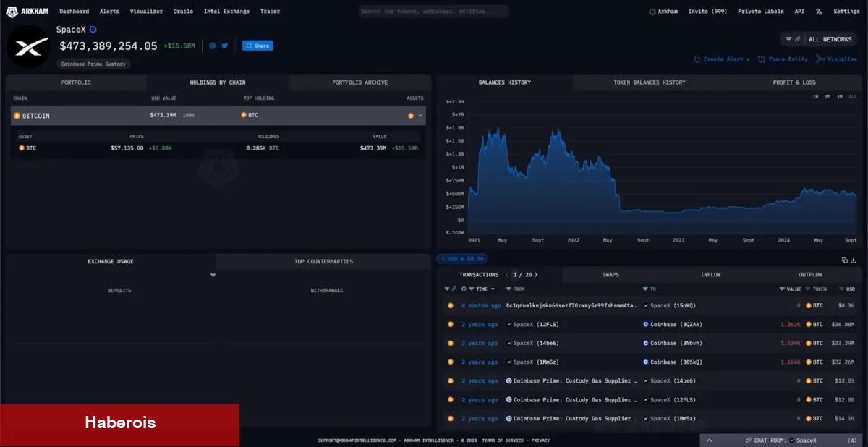868x447 pixels.
Task: Click the $36.88M transaction USD value
Action: (843, 324)
